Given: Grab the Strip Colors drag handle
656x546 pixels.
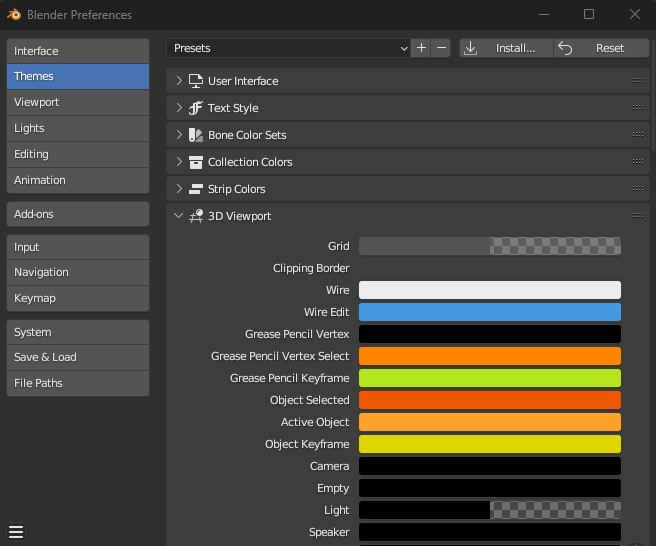Looking at the screenshot, I should coord(638,189).
